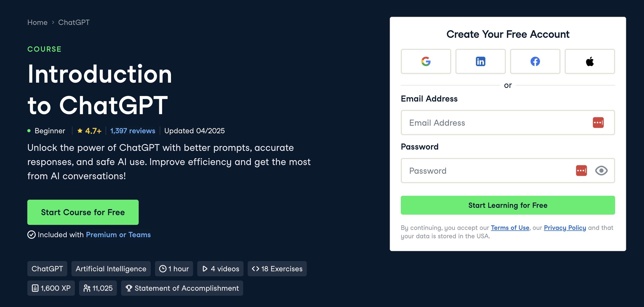Click the password manager icon in Email field

[x=598, y=122]
